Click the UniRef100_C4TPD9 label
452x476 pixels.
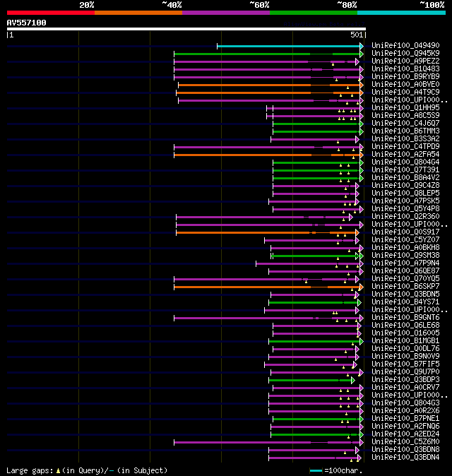(x=405, y=147)
